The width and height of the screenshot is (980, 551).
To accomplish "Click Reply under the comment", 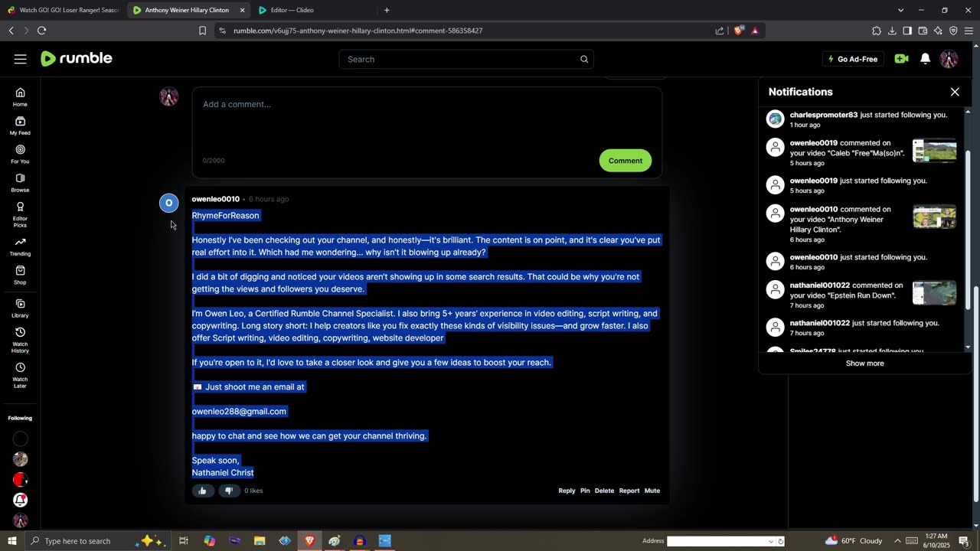I will point(567,491).
